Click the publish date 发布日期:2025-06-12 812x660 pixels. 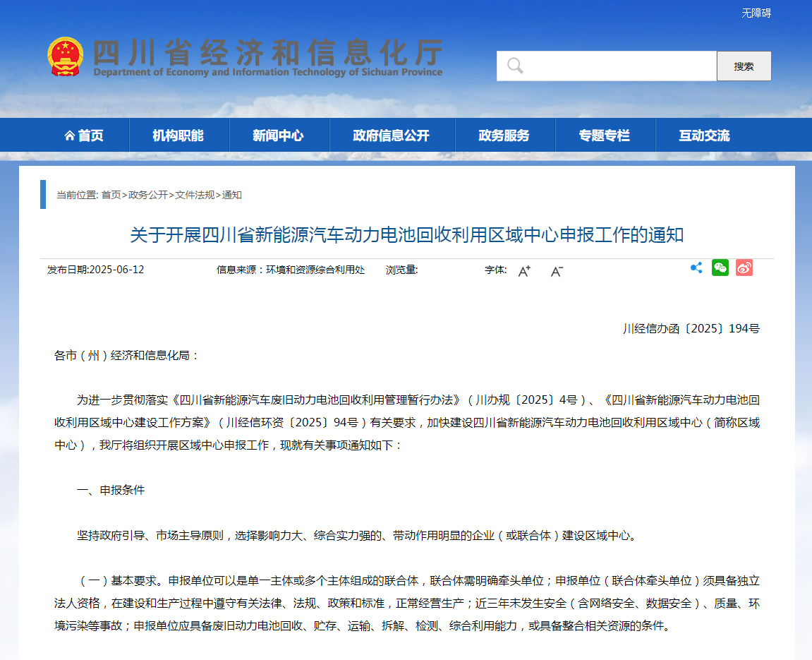(x=95, y=270)
